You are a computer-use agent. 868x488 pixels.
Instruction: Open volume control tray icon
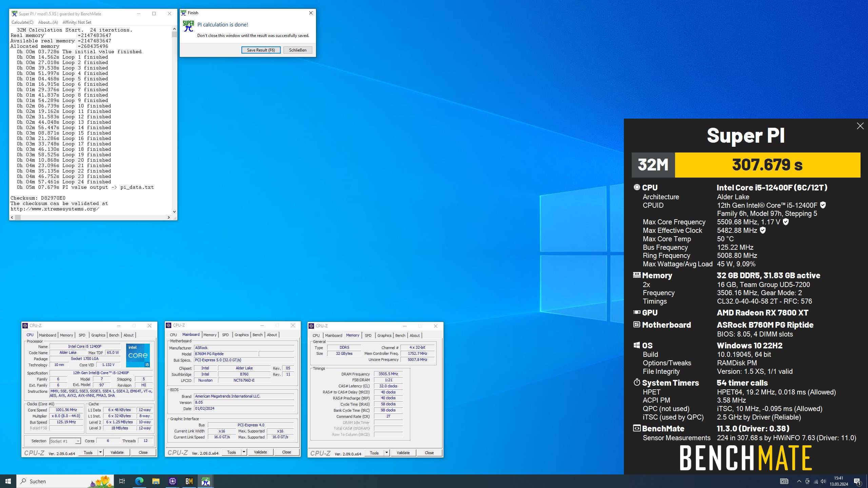tap(823, 481)
